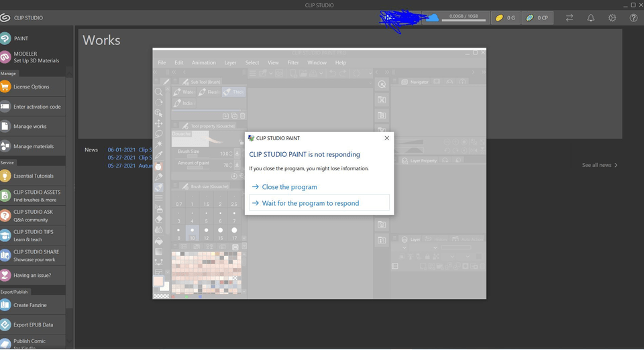Open Help menu in Clip Studio Paint

coord(341,62)
